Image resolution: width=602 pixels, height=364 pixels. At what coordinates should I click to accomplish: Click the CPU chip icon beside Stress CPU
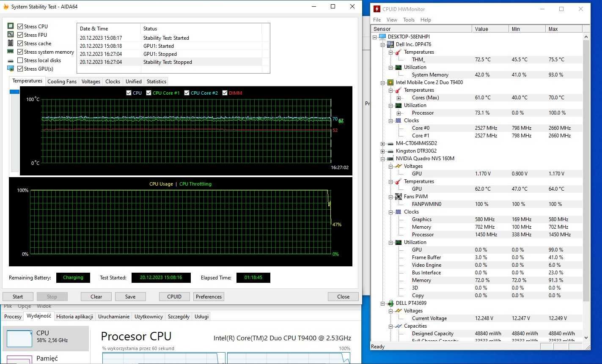[x=11, y=26]
